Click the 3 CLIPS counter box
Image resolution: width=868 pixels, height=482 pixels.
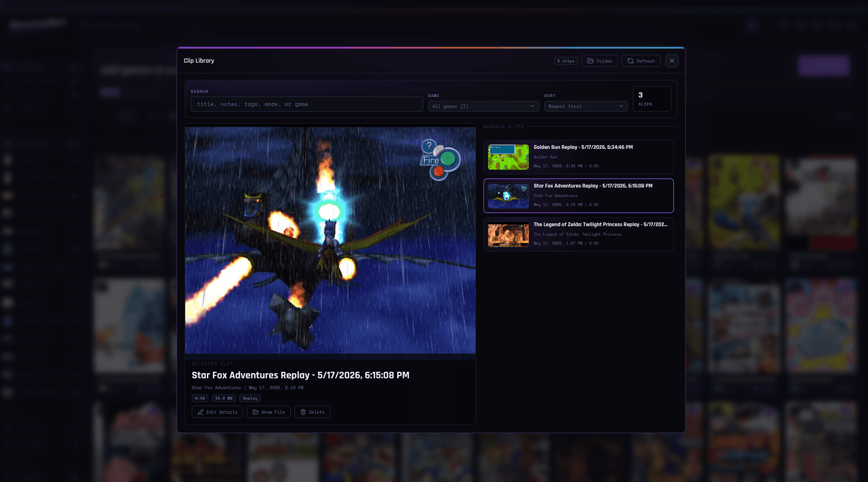pos(652,99)
